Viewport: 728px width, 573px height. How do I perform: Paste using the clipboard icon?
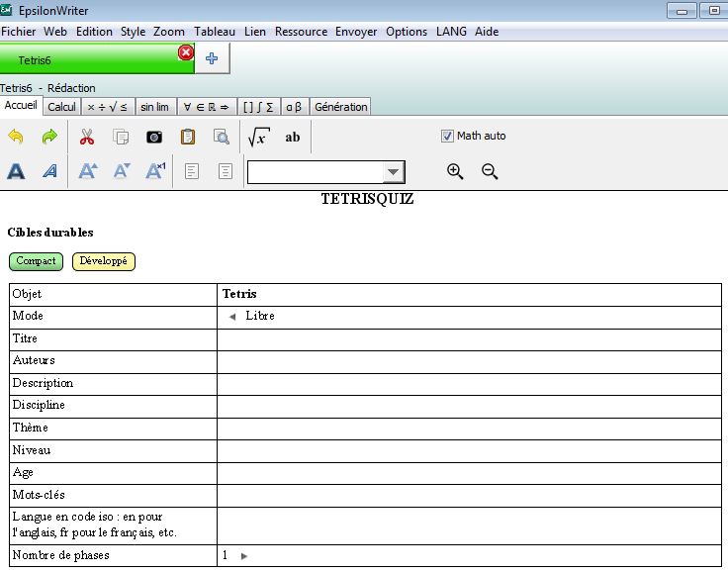(x=188, y=137)
